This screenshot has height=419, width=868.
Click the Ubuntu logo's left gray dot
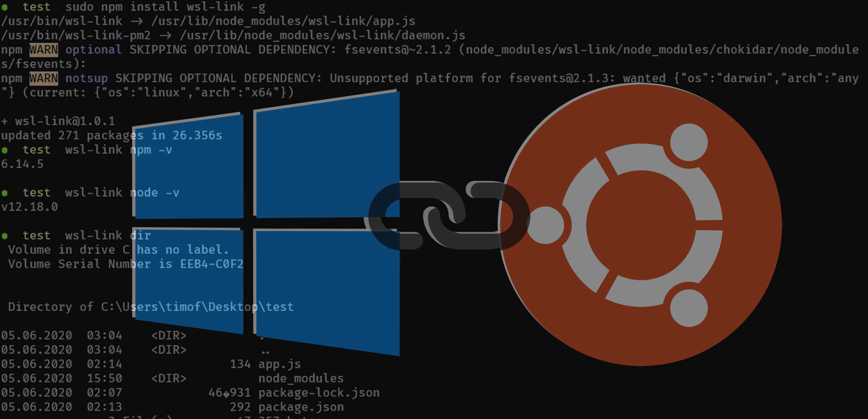545,225
